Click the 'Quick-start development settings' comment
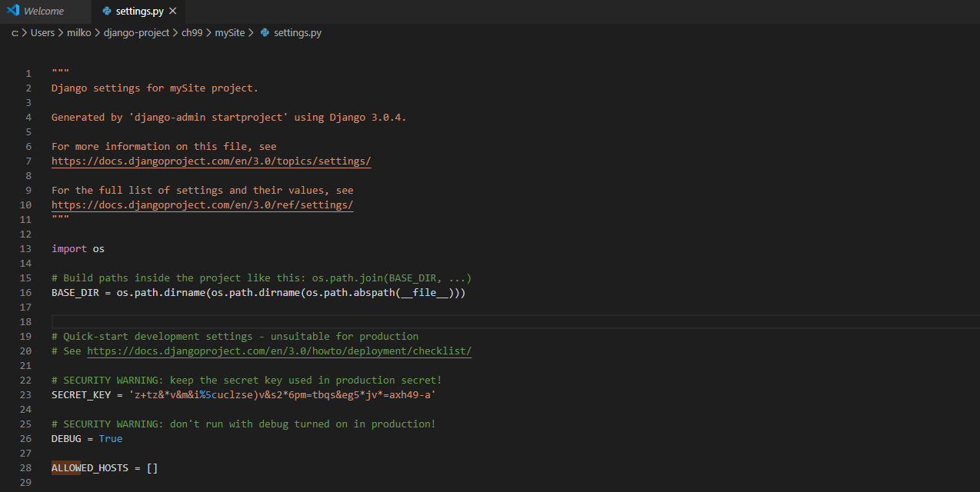980x492 pixels. pyautogui.click(x=235, y=337)
